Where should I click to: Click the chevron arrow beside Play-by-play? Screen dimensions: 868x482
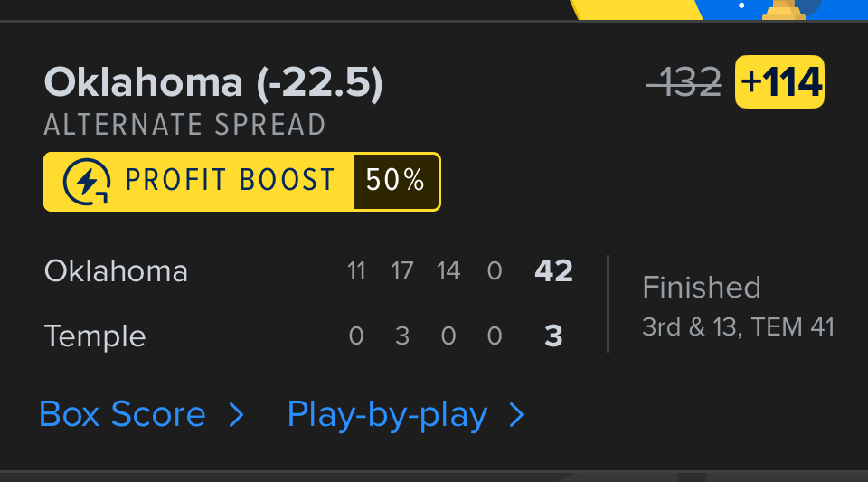tap(517, 415)
